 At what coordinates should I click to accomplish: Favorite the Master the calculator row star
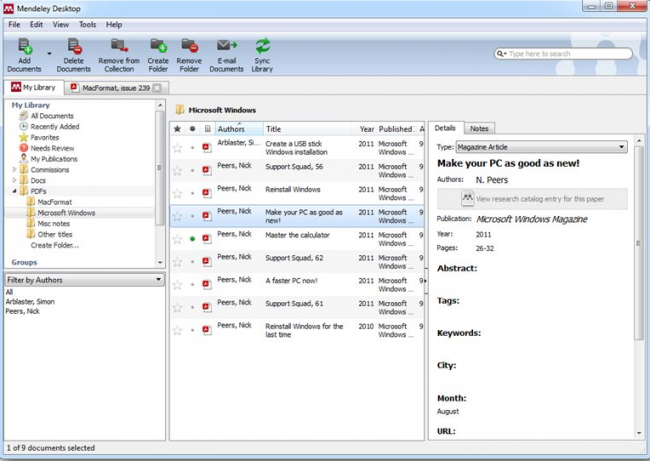(x=177, y=239)
